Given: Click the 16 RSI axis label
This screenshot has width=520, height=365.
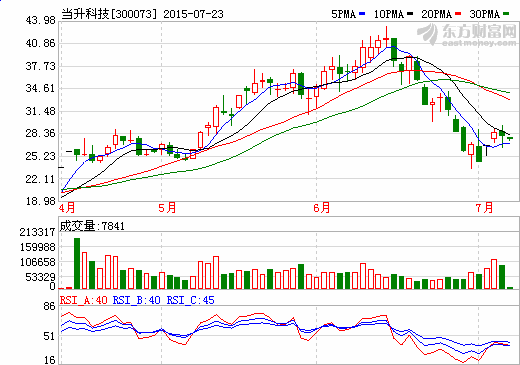Looking at the screenshot, I should pos(49,360).
